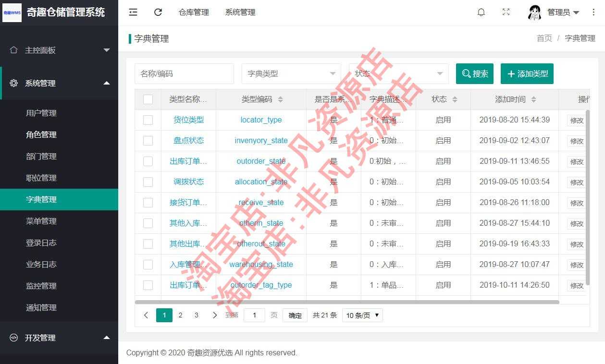Open the 10条/页 page size dropdown
The height and width of the screenshot is (364, 605).
362,315
